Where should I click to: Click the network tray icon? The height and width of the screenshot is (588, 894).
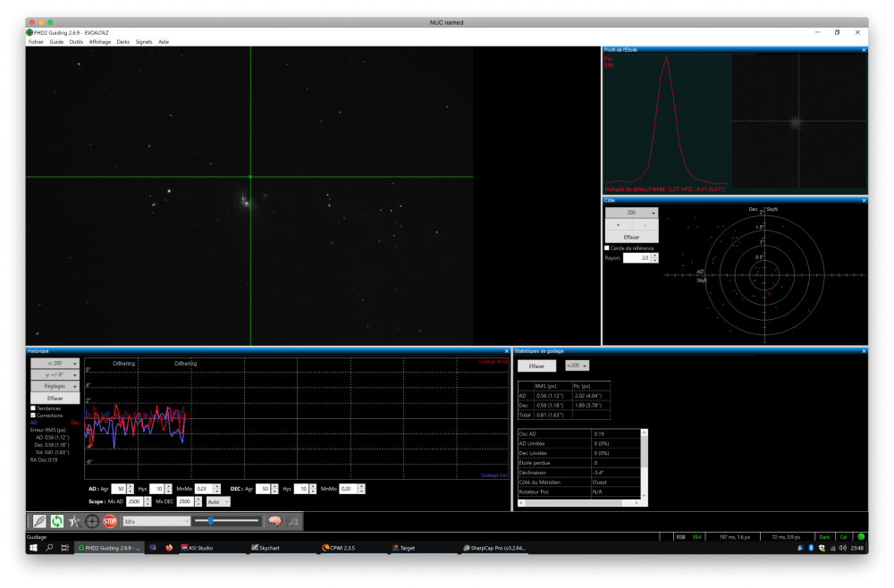(832, 548)
